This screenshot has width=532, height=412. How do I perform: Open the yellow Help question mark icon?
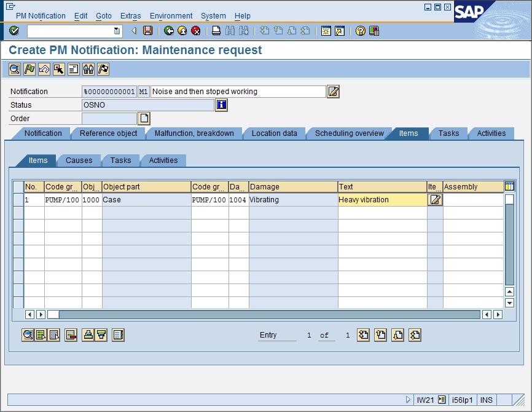tap(361, 31)
